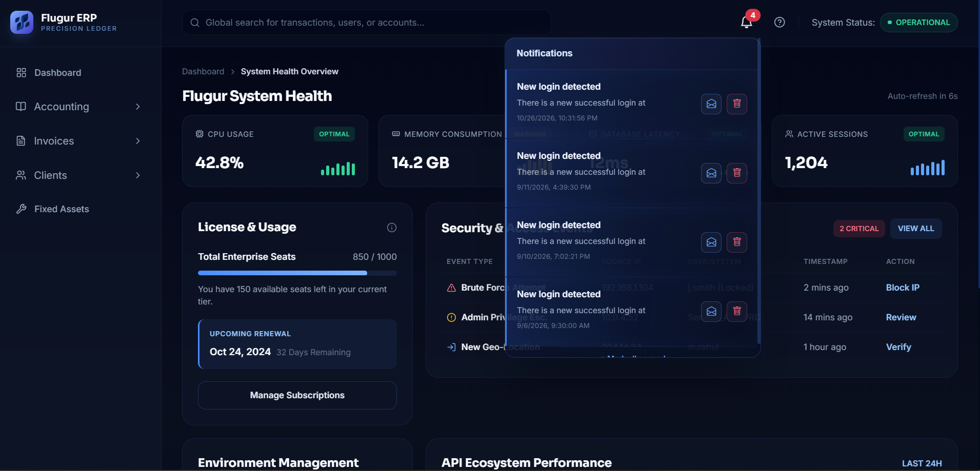Screen dimensions: 980x471
Task: Mark the 10/26/2026 login notification as read
Action: tap(711, 104)
